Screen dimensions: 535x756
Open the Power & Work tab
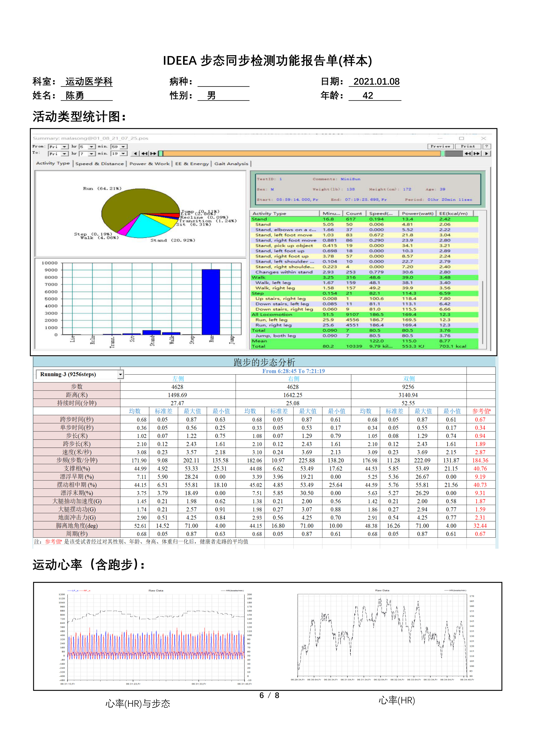click(x=150, y=164)
